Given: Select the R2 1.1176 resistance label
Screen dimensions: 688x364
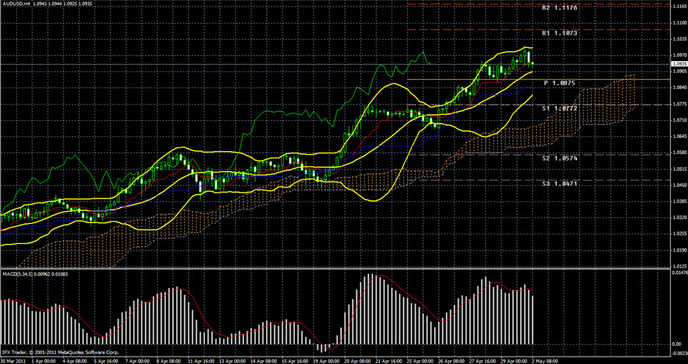Looking at the screenshot, I should [x=559, y=8].
